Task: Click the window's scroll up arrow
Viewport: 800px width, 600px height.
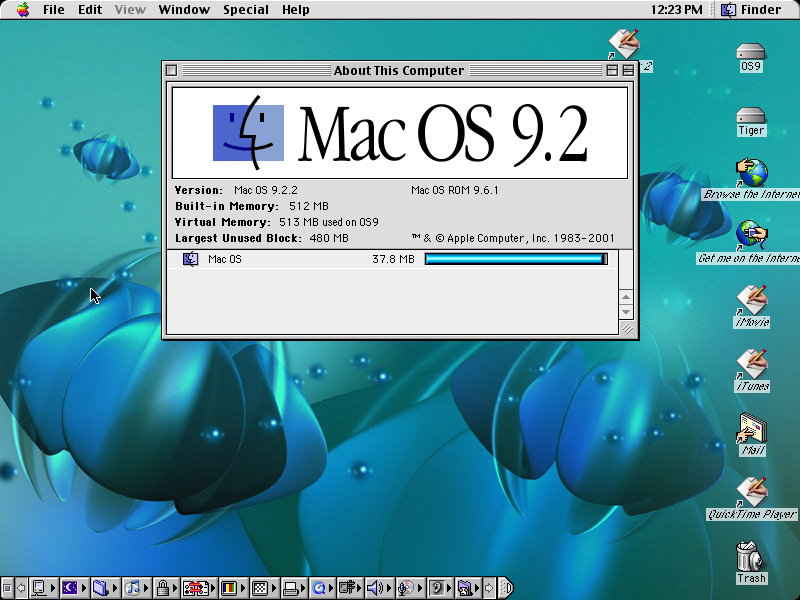Action: 626,297
